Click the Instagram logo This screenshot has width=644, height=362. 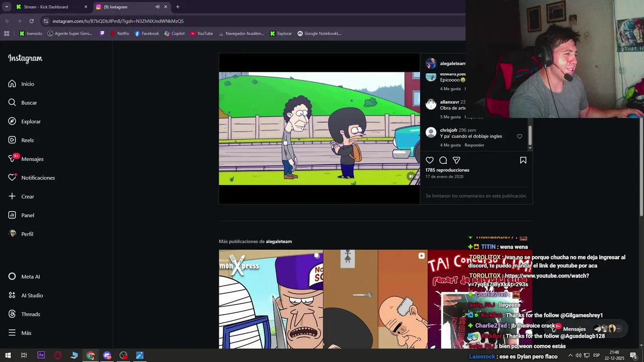click(25, 58)
